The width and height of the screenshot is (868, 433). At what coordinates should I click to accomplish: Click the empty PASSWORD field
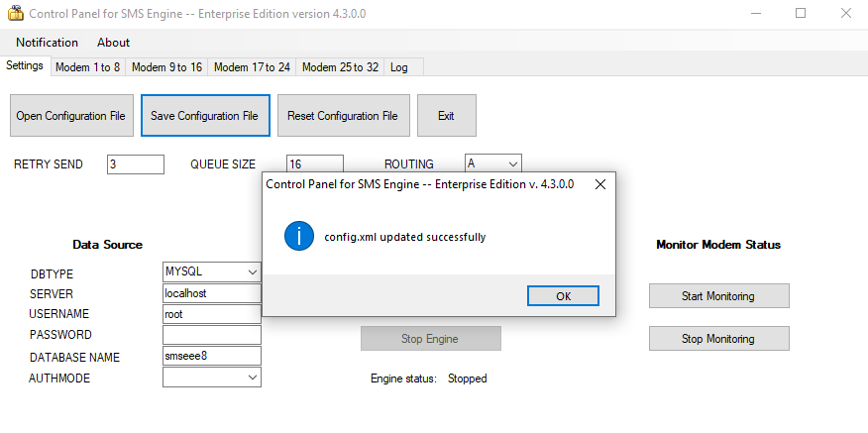pos(211,335)
